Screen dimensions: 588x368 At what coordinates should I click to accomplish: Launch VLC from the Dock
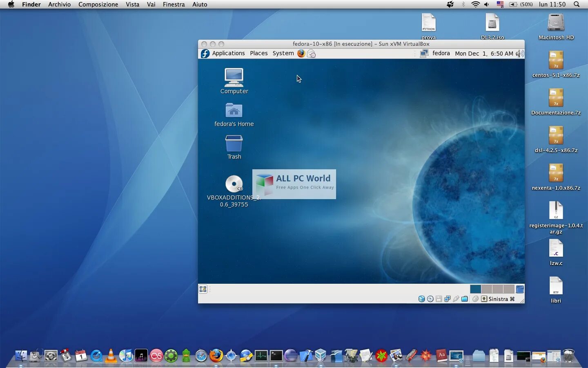111,356
